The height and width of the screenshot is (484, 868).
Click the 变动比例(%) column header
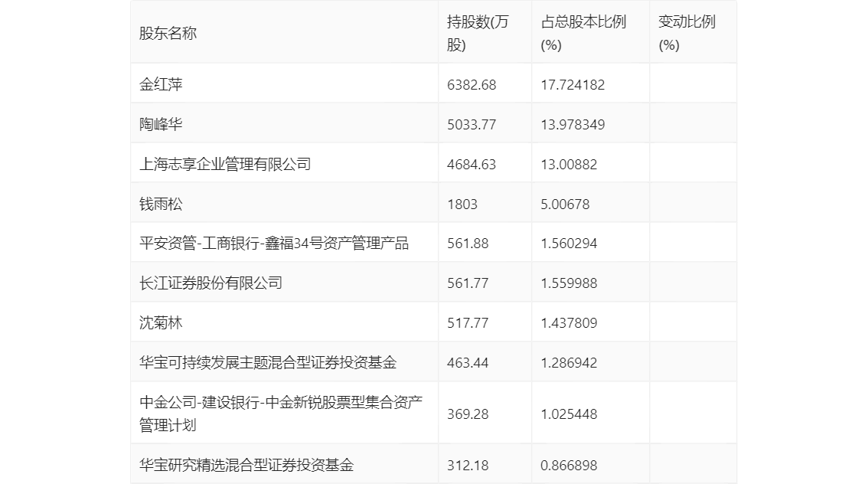click(x=687, y=33)
